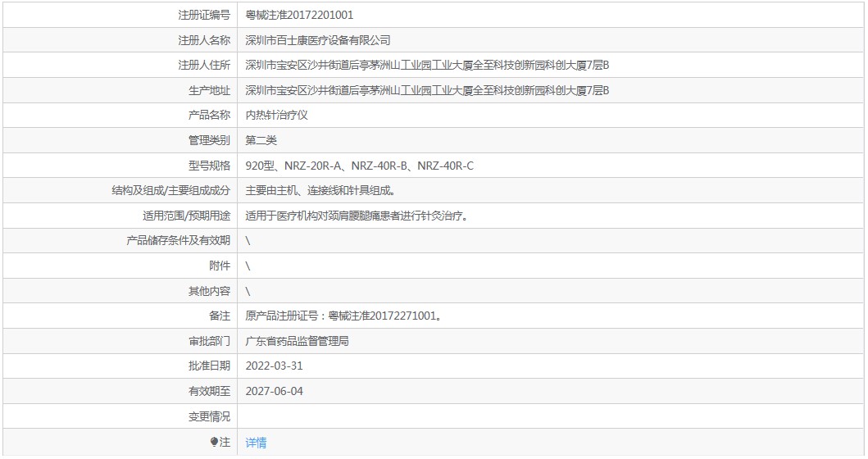Select expiry date 2027-06-04
The height and width of the screenshot is (459, 868).
tap(274, 392)
